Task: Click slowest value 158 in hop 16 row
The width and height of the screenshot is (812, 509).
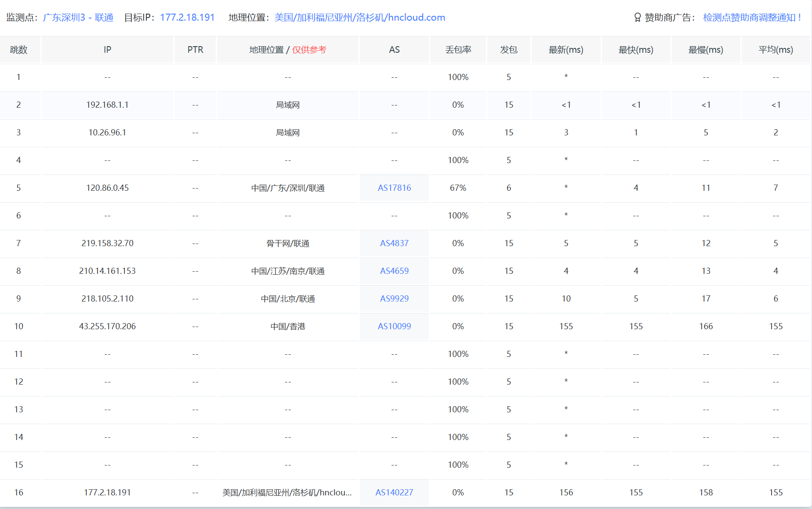Action: (706, 492)
